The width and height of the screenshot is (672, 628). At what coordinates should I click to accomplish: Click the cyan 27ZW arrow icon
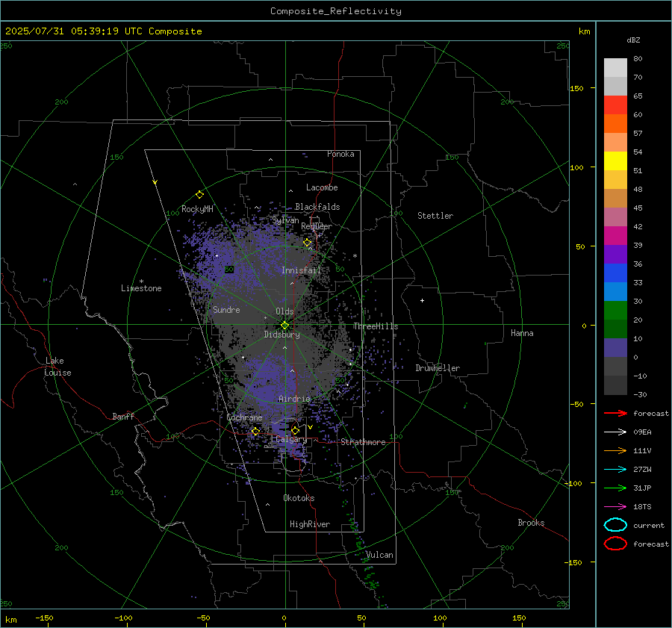point(615,470)
